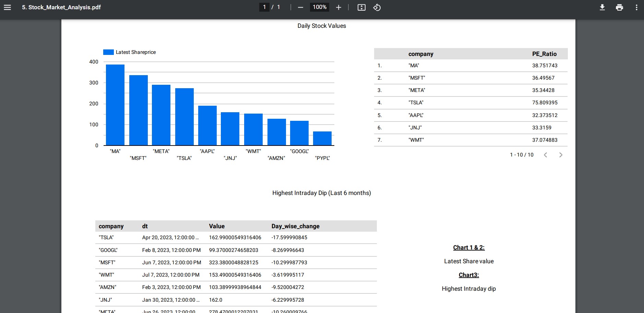This screenshot has height=313, width=644.
Task: Go to previous page of PE_Ratio table
Action: (x=545, y=155)
